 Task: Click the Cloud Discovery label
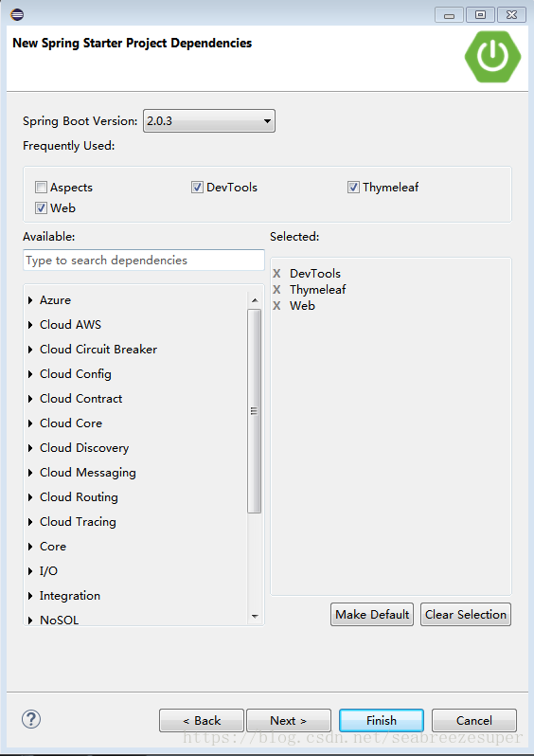pyautogui.click(x=84, y=448)
